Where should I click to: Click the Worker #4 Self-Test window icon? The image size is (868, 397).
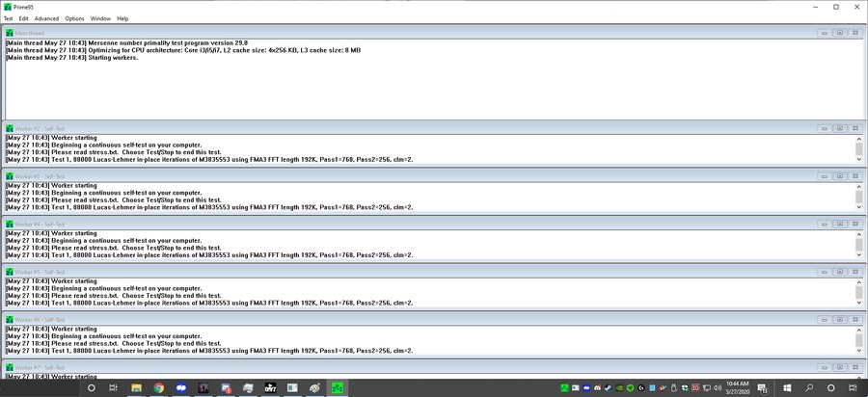[x=10, y=224]
